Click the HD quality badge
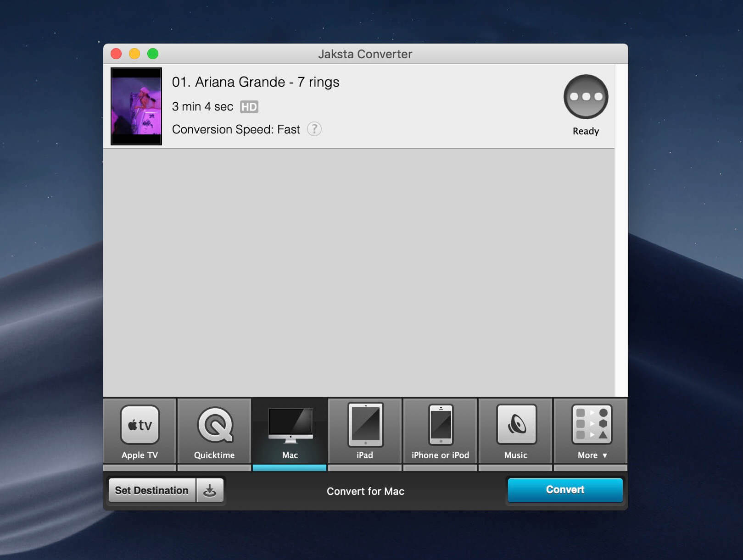 (249, 107)
